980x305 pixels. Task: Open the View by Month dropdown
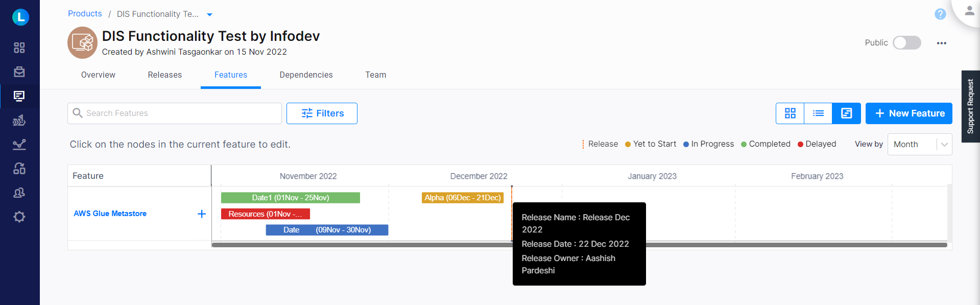pyautogui.click(x=919, y=144)
